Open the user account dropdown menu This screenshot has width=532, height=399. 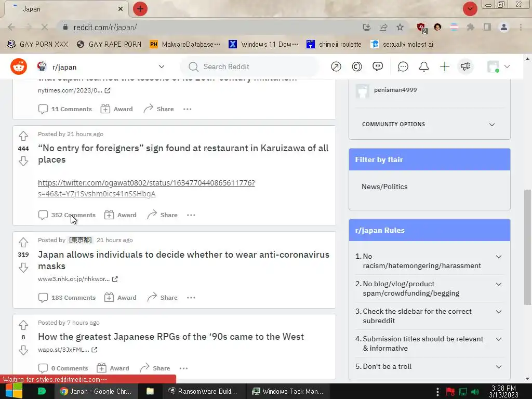(x=498, y=67)
